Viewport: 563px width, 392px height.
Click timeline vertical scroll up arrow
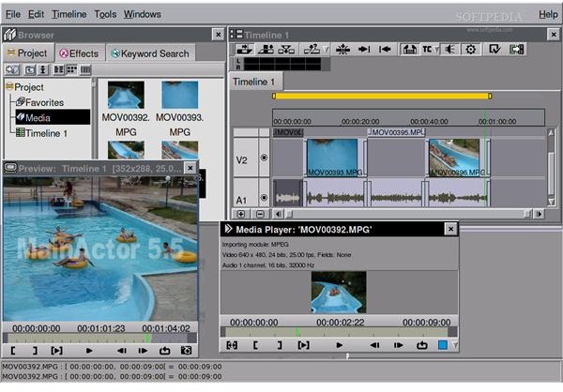pos(552,133)
